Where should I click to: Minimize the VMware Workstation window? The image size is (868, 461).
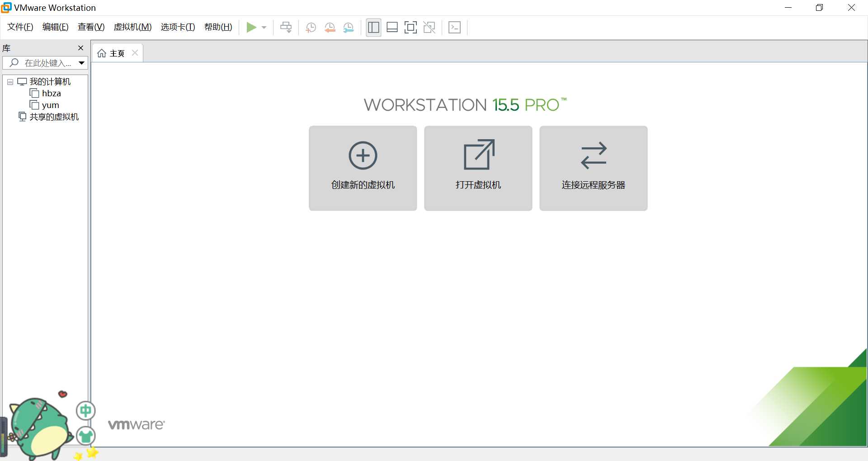pos(788,8)
